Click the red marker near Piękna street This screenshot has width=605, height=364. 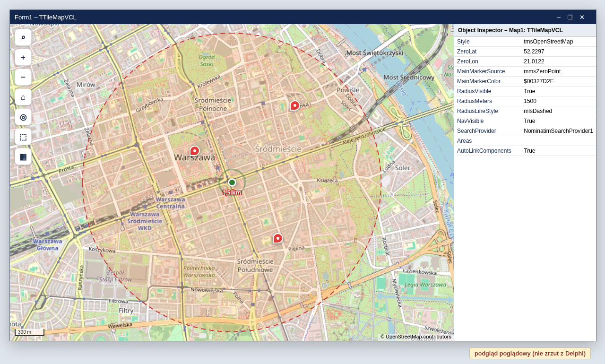pos(278,238)
